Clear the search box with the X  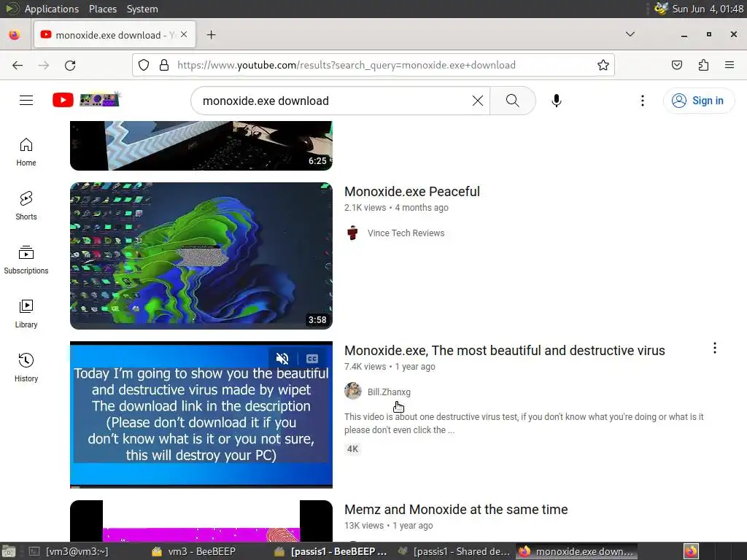(477, 101)
